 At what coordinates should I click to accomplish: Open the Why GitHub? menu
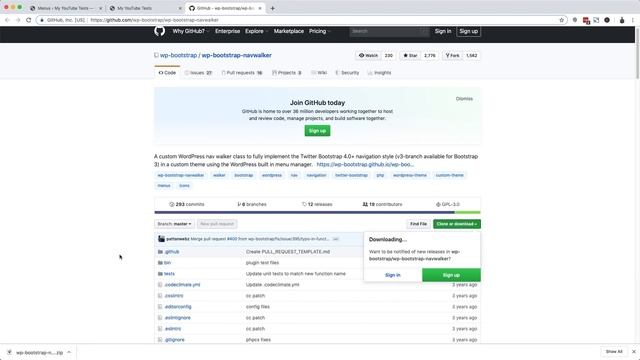point(191,31)
